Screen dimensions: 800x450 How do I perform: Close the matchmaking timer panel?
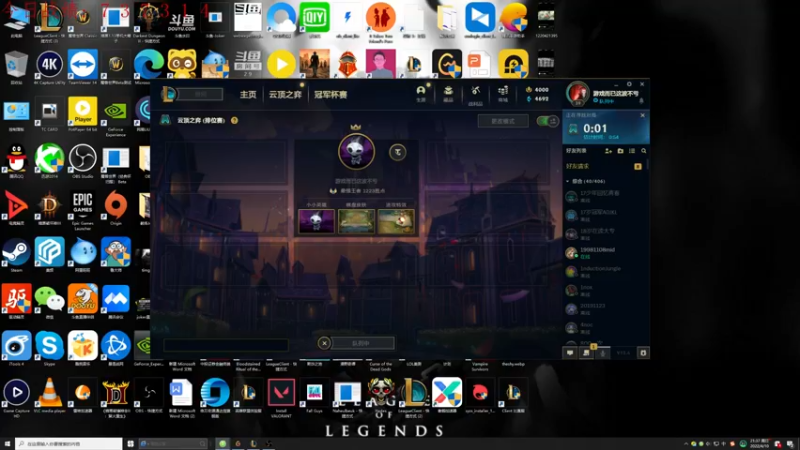[642, 115]
